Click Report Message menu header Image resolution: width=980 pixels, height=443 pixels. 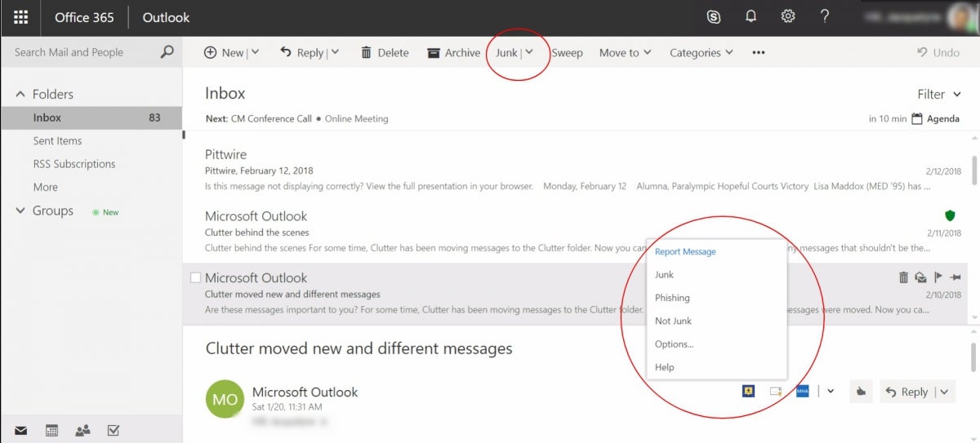click(685, 251)
